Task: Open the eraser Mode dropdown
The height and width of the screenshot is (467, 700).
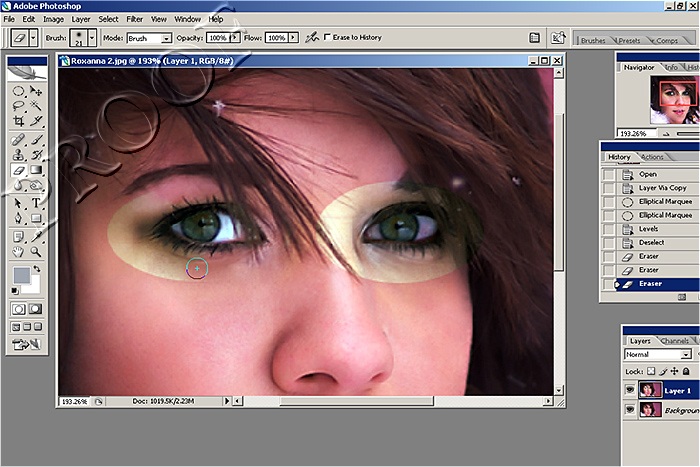Action: tap(166, 38)
